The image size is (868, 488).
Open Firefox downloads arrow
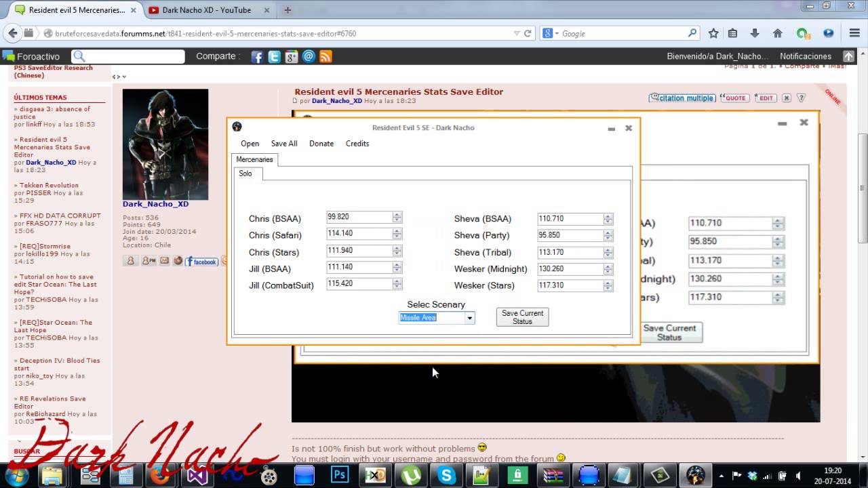755,33
